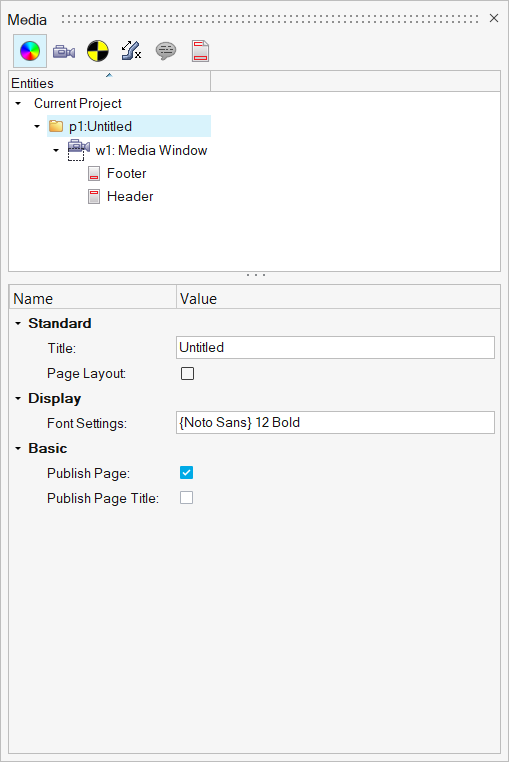This screenshot has width=509, height=762.
Task: Click the Header item icon in tree
Action: point(94,196)
